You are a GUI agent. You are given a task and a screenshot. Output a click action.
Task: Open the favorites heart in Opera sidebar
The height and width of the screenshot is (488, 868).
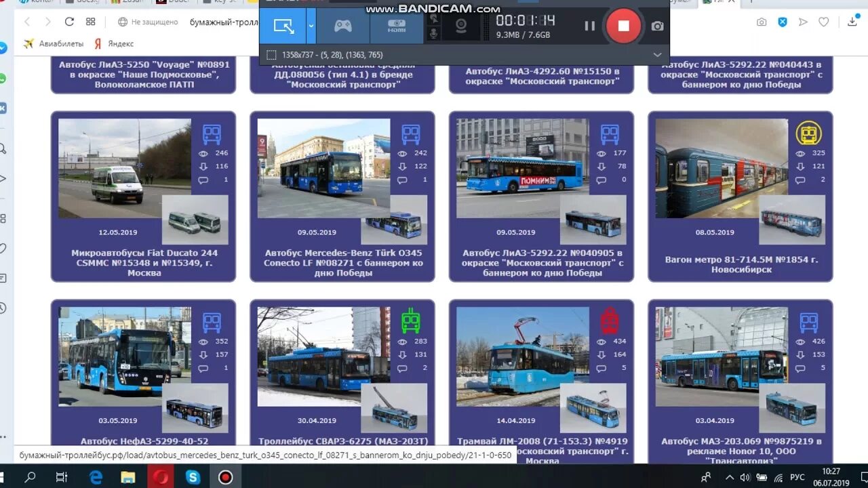pyautogui.click(x=3, y=248)
